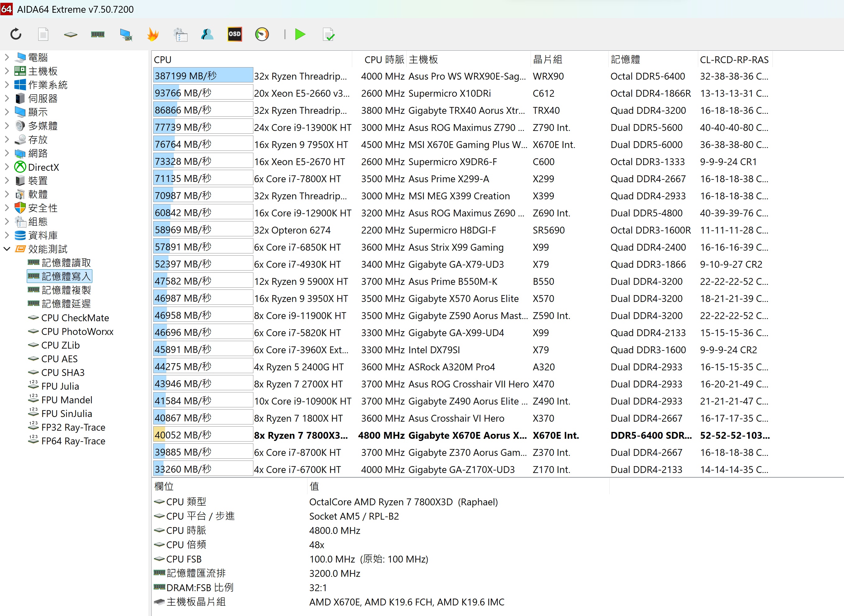Select the 20x Xeon E5-2660 v3 row

(x=462, y=93)
